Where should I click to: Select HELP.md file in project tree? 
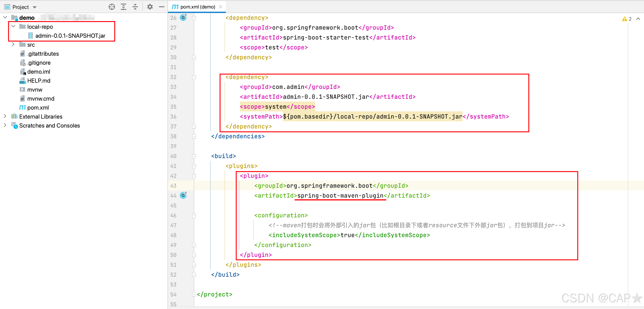[x=39, y=81]
